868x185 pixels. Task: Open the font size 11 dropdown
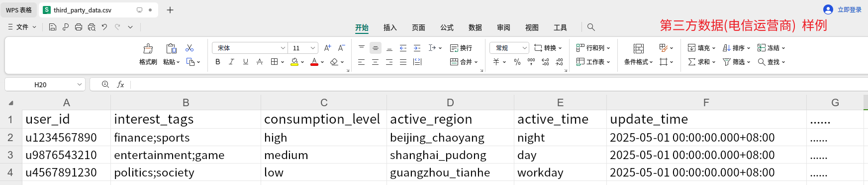point(313,48)
